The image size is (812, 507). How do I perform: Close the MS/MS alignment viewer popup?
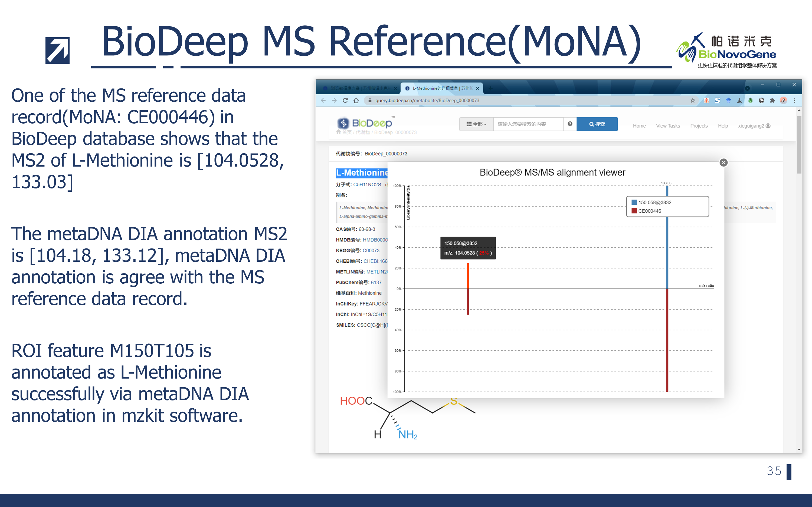click(723, 163)
